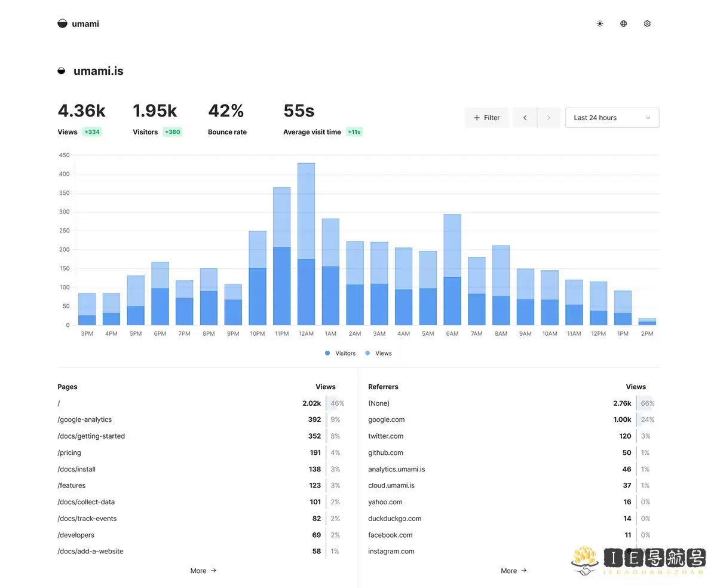Screen dimensions: 717x588
Task: Go to next time period arrow
Action: tap(549, 118)
